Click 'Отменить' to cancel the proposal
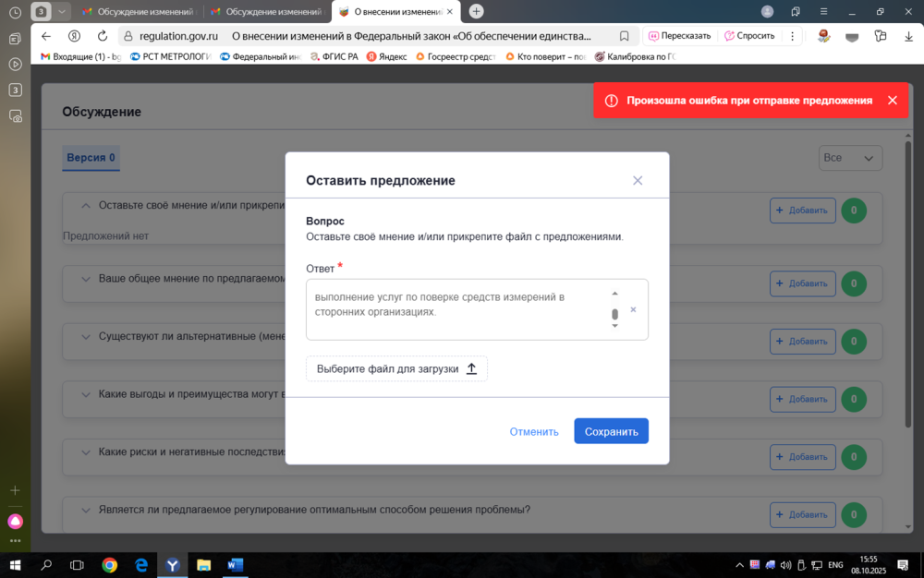This screenshot has height=578, width=924. [x=534, y=431]
